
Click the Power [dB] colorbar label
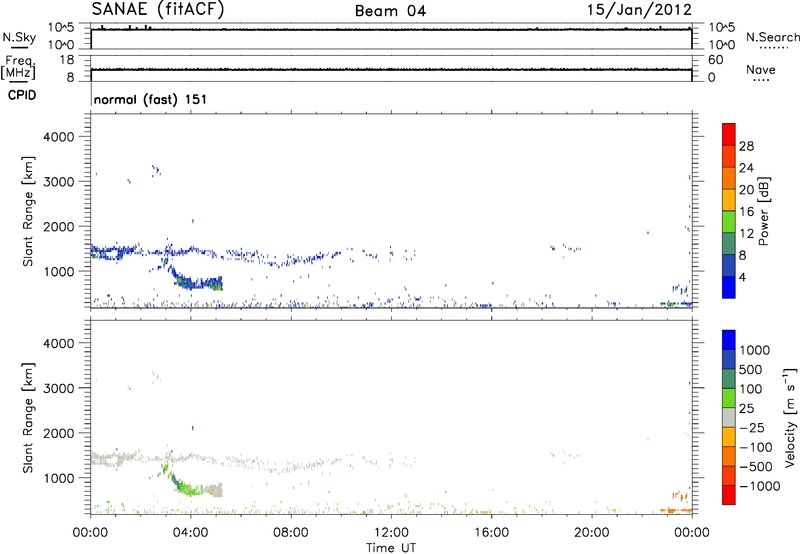coord(763,211)
